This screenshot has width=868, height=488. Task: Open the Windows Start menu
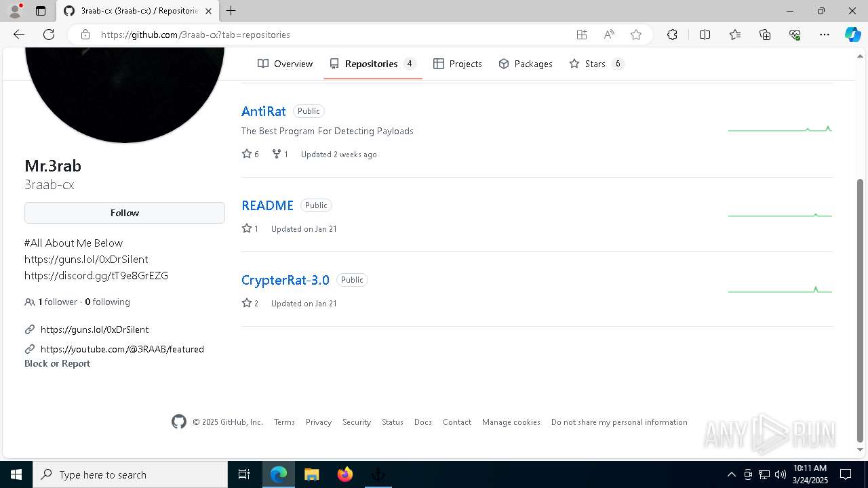click(16, 474)
